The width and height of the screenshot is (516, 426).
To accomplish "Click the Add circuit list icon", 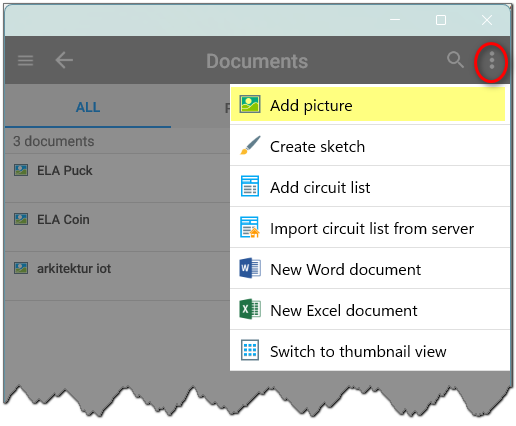I will 250,186.
